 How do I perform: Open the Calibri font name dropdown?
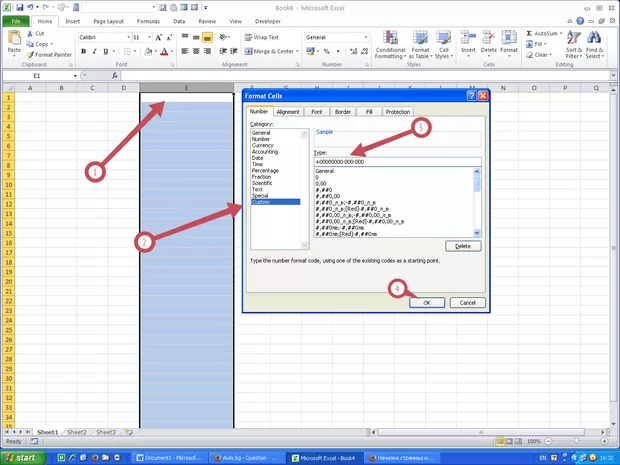tap(126, 37)
